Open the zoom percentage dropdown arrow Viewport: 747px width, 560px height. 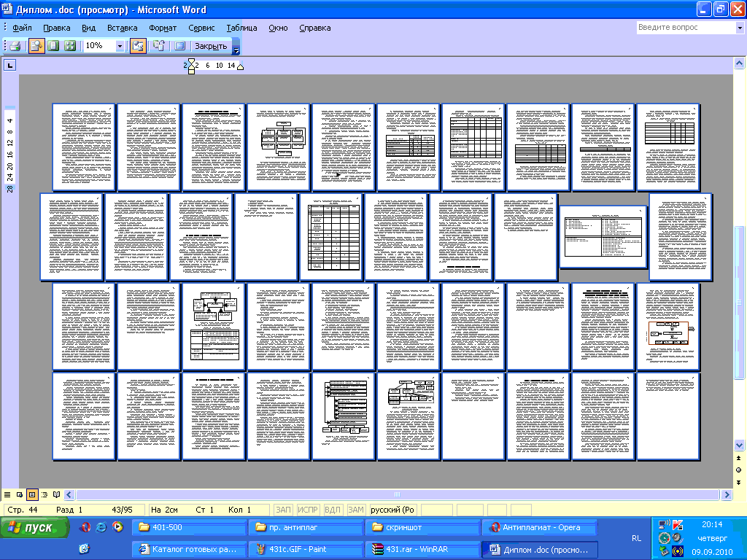coord(120,46)
